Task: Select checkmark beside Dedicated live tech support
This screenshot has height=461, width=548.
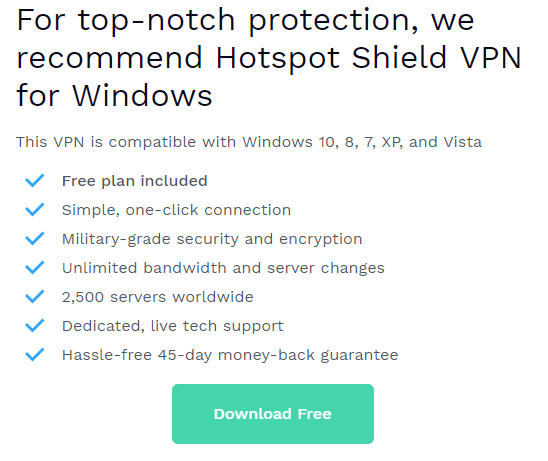Action: [x=35, y=326]
